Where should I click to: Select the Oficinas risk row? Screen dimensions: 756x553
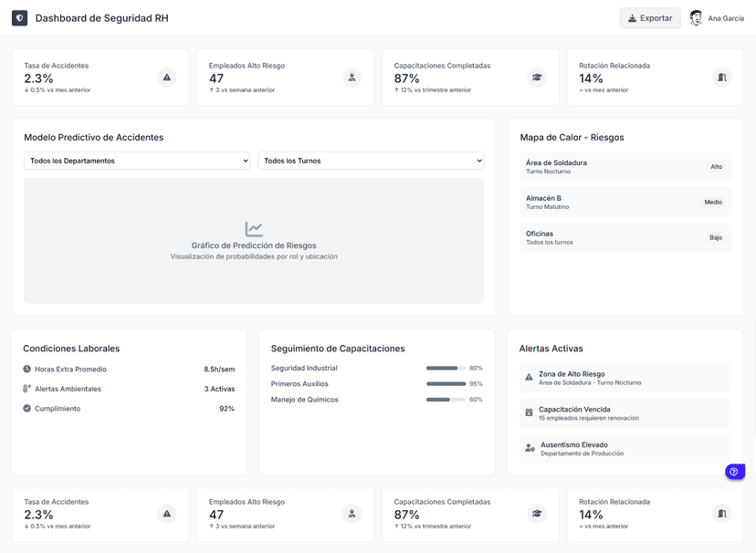(625, 237)
